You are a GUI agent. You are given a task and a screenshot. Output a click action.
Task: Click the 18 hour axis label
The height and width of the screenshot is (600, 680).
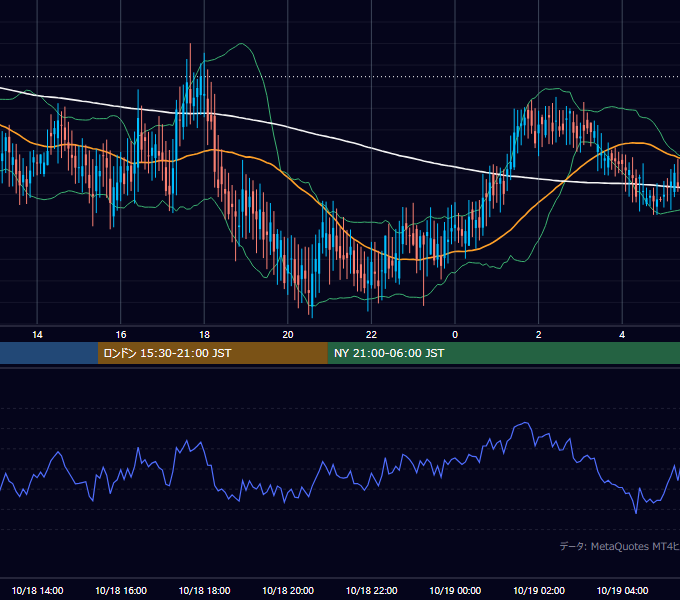pyautogui.click(x=204, y=335)
